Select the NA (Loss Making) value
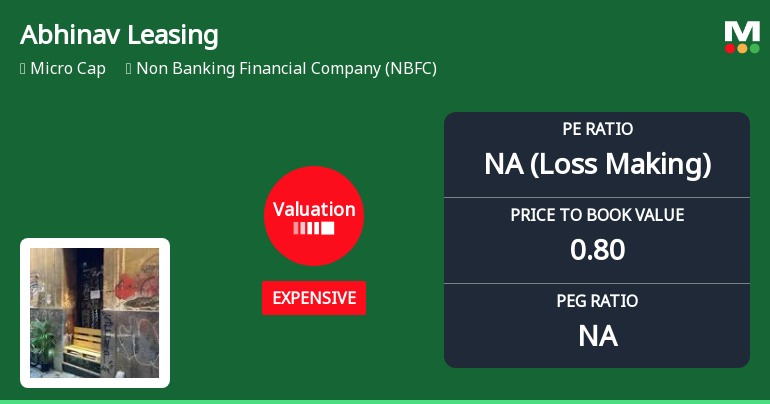 (597, 164)
